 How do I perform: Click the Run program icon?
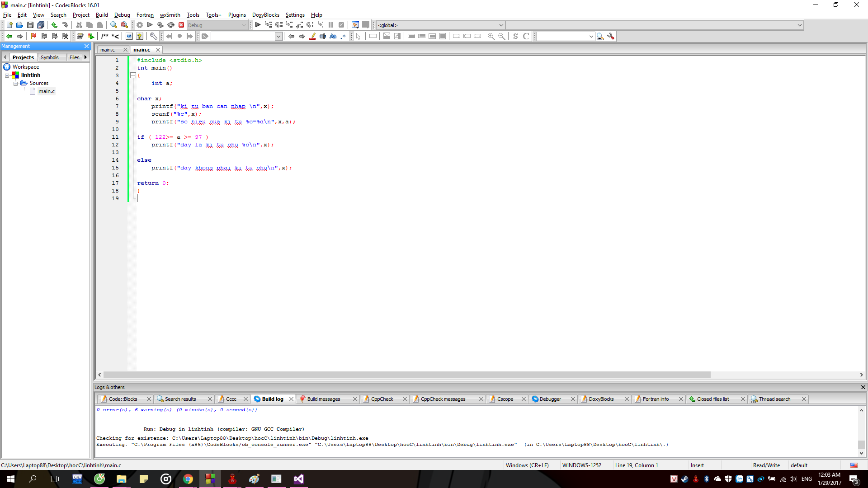pos(150,25)
